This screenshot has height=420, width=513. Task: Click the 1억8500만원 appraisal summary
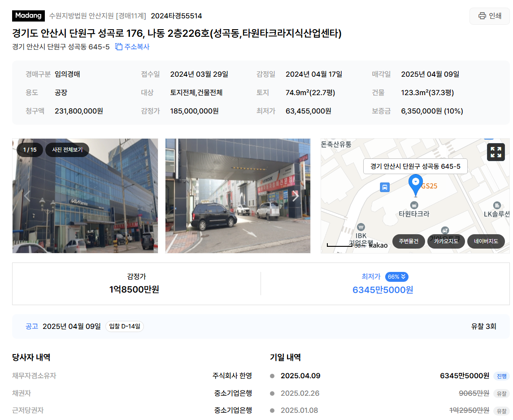point(134,289)
